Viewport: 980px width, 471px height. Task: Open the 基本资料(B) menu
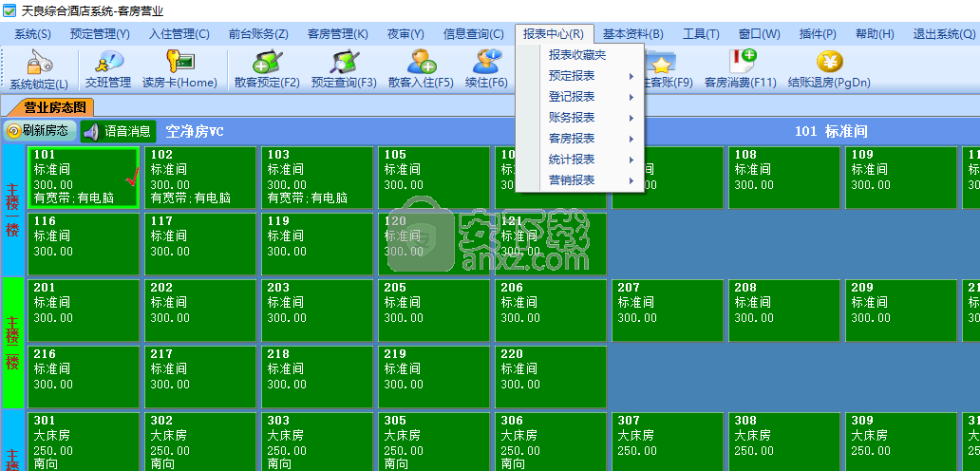coord(632,34)
